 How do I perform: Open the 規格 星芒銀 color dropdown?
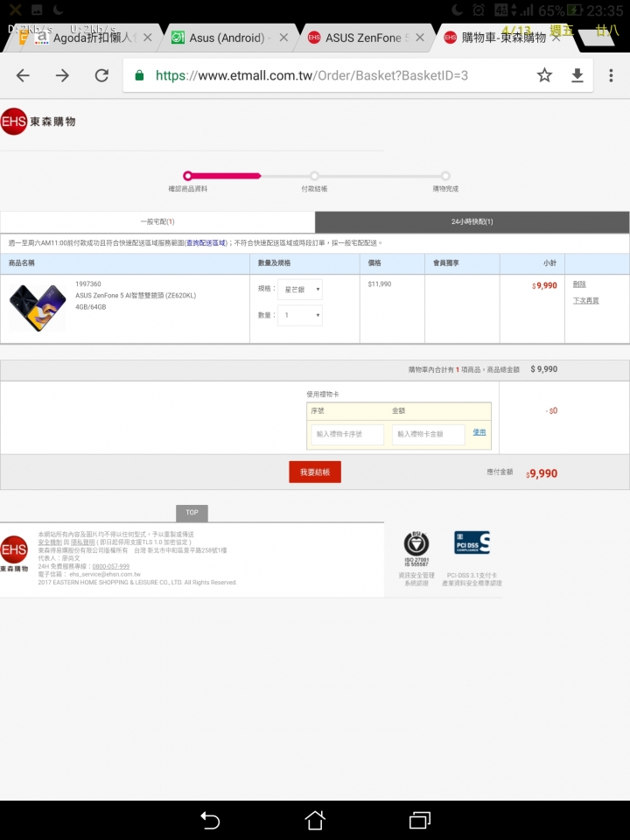[300, 290]
